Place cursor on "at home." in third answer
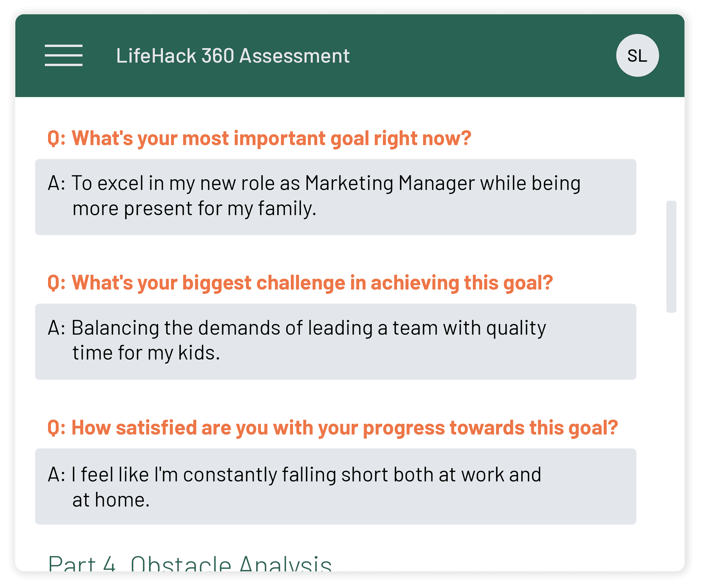This screenshot has width=708, height=588. 111,500
